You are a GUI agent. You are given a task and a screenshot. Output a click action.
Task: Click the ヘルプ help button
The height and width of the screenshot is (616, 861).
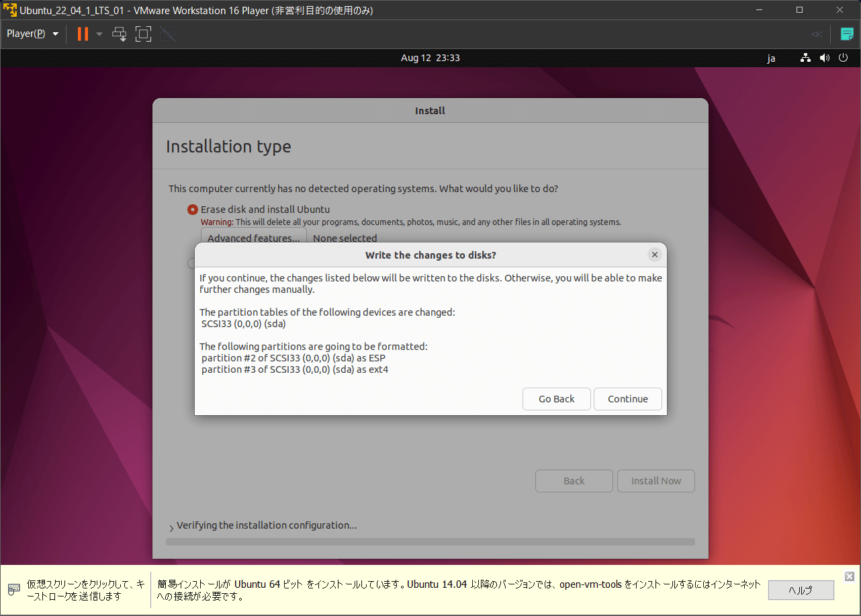pyautogui.click(x=801, y=590)
